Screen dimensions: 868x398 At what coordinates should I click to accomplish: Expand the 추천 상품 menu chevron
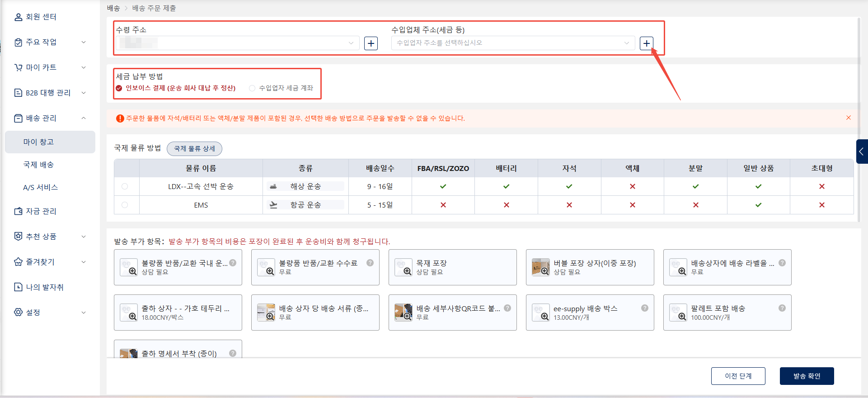click(84, 237)
